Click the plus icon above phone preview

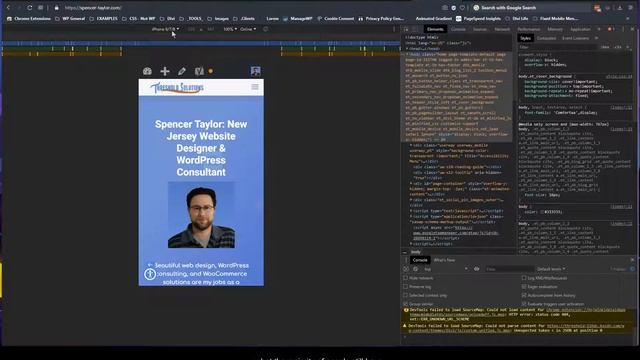(164, 71)
